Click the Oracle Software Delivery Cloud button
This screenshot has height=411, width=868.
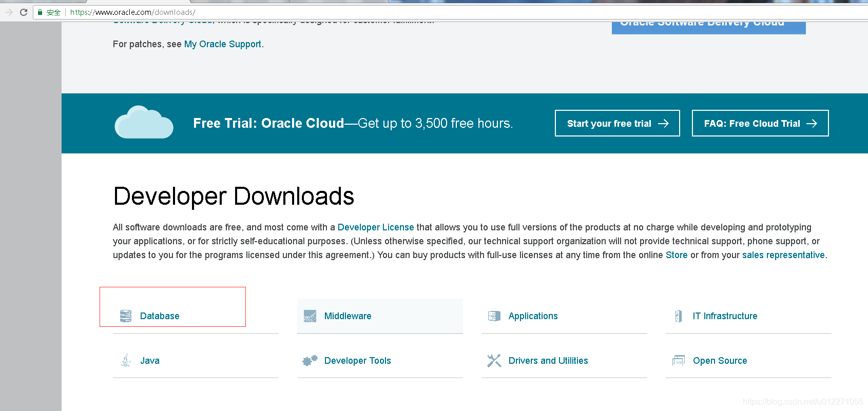709,27
